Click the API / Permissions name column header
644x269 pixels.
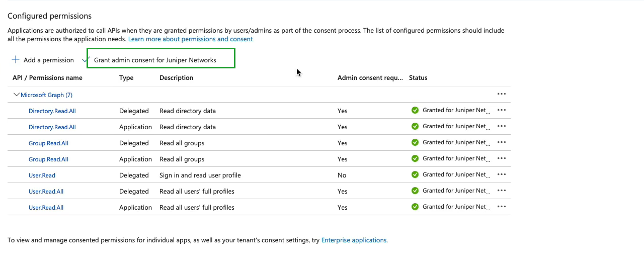coord(47,78)
